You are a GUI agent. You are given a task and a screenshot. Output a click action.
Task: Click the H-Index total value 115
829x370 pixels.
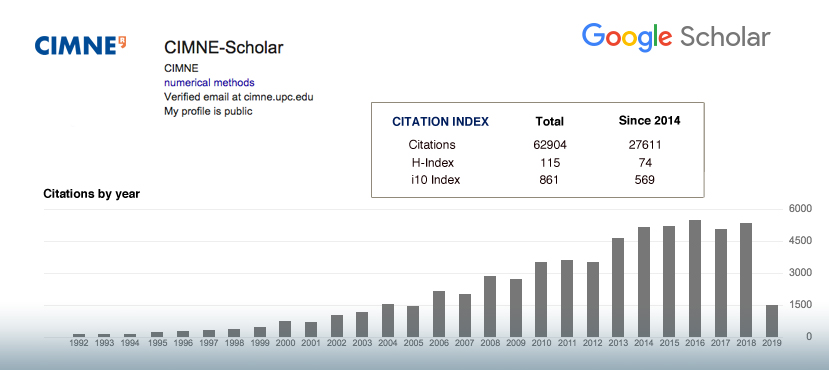point(549,163)
